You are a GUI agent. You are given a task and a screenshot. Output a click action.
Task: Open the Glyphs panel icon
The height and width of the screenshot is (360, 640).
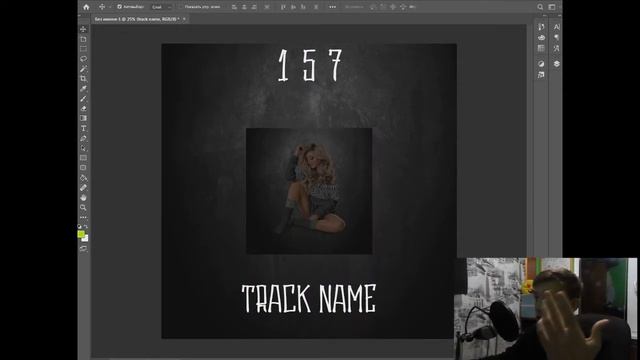tap(557, 48)
